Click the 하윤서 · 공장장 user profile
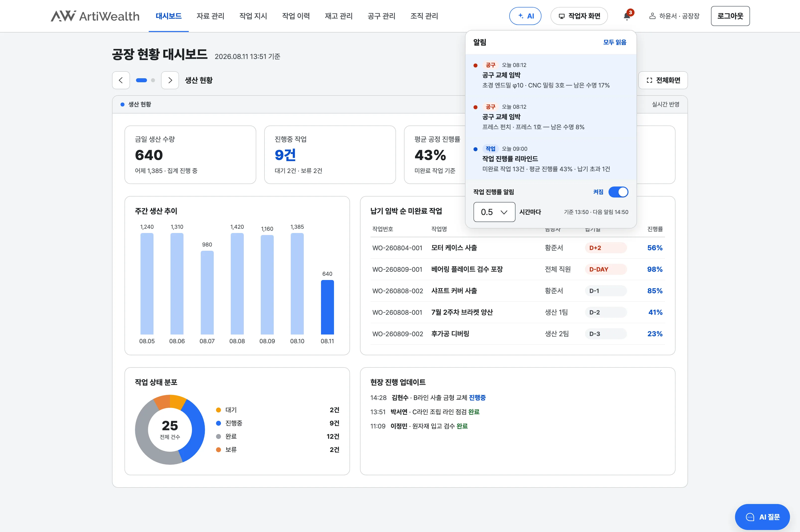Screen dimensions: 800x532 [x=674, y=16]
